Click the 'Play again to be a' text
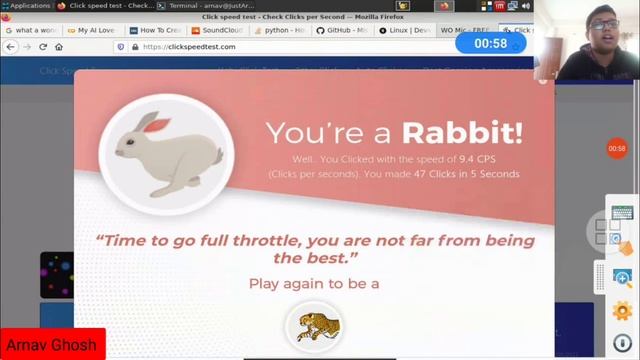This screenshot has width=640, height=360. (314, 284)
